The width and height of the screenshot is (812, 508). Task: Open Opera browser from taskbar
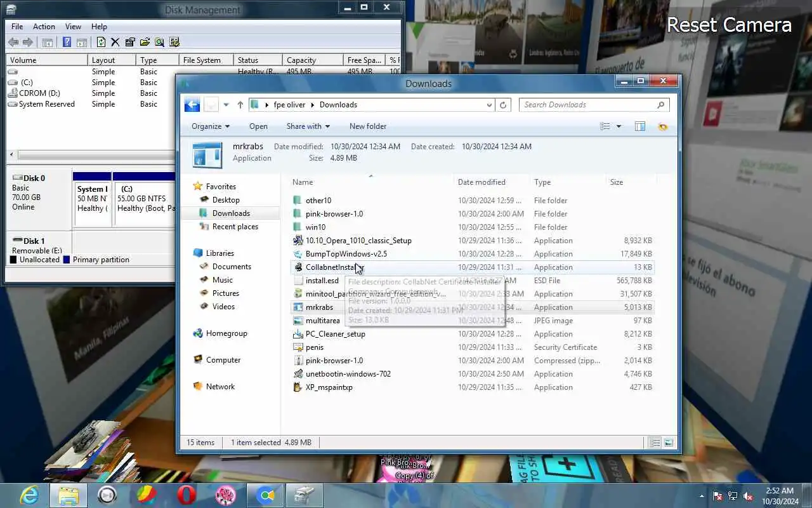click(187, 495)
